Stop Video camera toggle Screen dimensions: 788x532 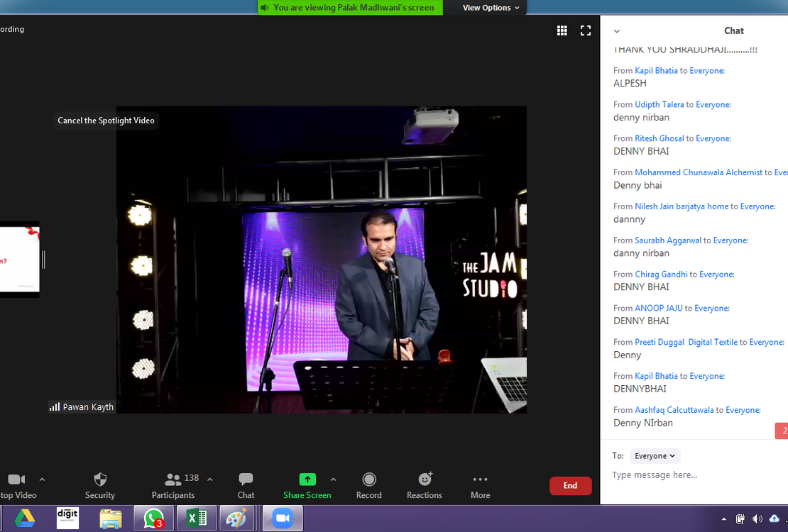point(16,485)
